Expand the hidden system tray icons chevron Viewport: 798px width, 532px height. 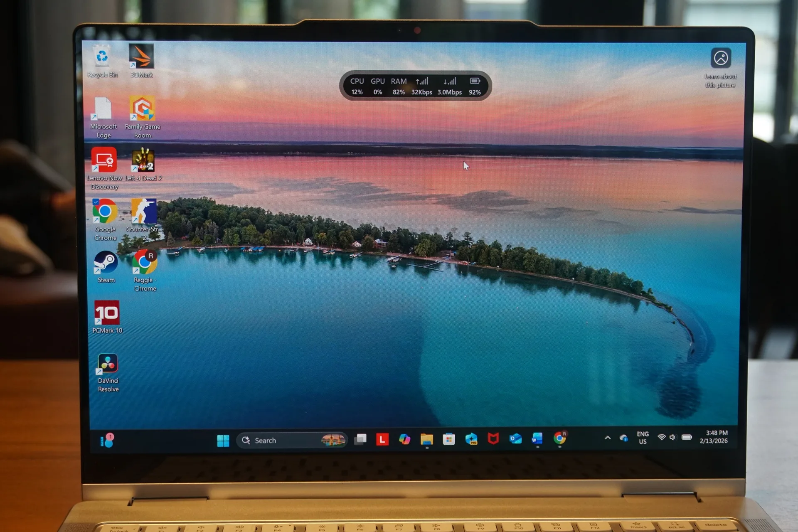coord(608,438)
